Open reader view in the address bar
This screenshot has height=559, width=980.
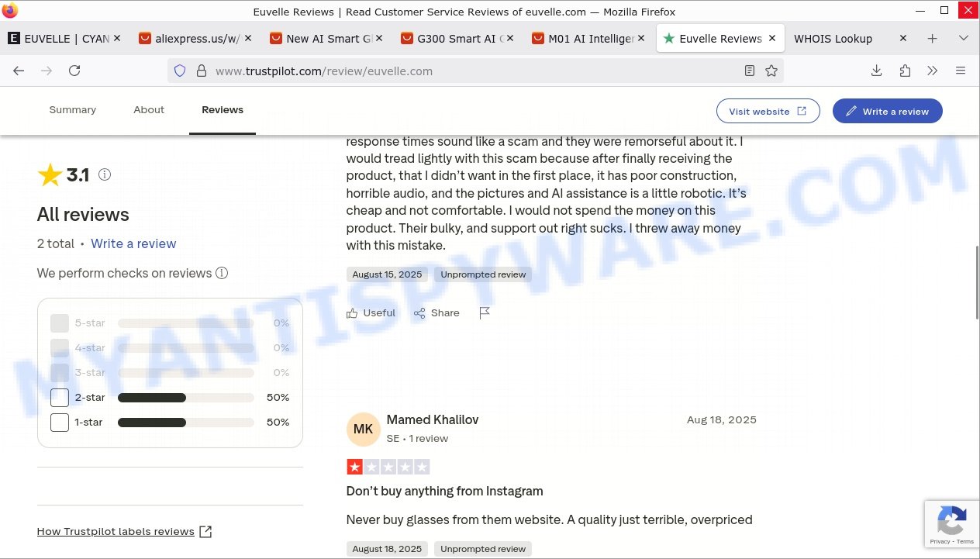click(x=749, y=71)
